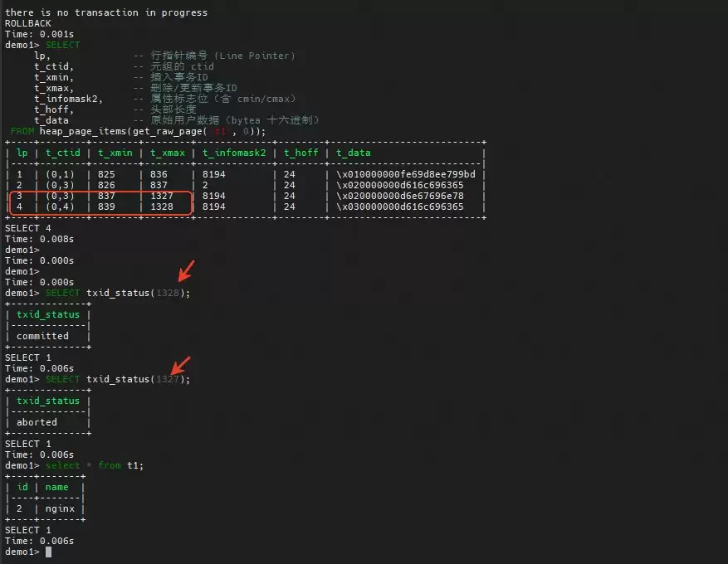Click the t_xmax value 1327 in the table
728x564 pixels.
162,196
